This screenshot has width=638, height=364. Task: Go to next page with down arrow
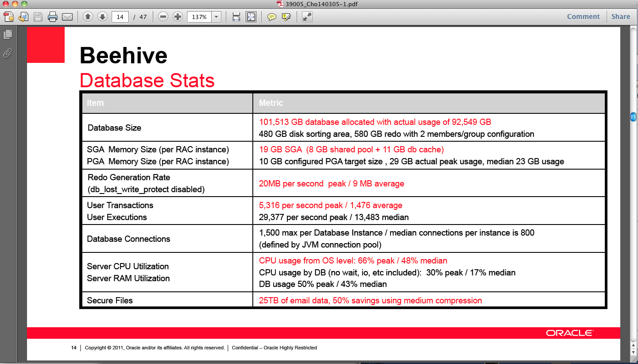point(102,17)
